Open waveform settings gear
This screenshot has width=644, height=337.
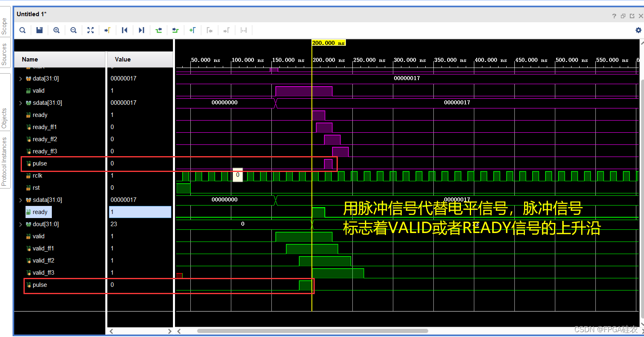638,30
